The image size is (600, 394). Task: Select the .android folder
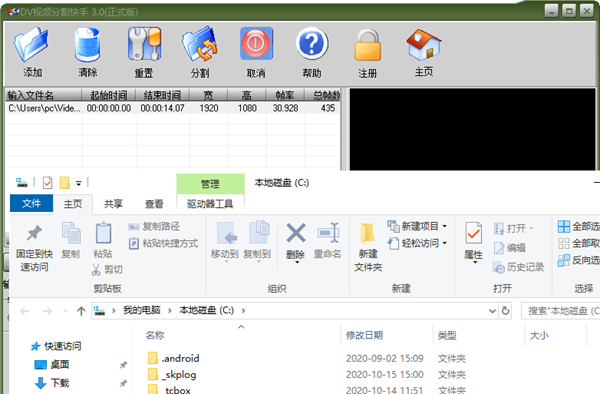tap(180, 358)
